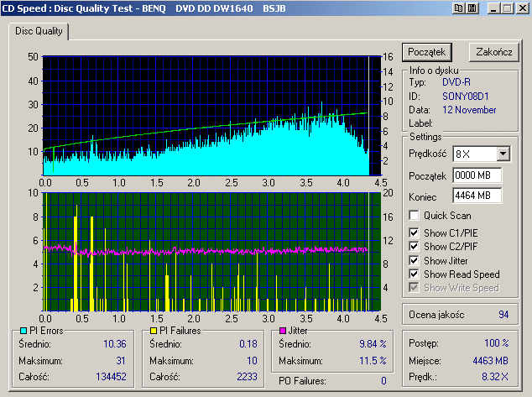Click the date 12 November value
Screen dimensions: 532x397
[x=469, y=110]
